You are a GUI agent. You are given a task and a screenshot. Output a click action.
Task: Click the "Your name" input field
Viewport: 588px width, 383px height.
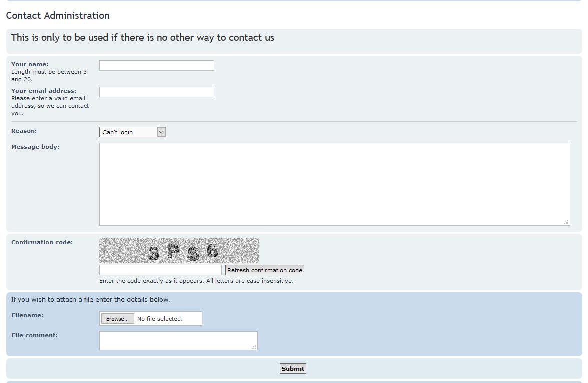156,65
